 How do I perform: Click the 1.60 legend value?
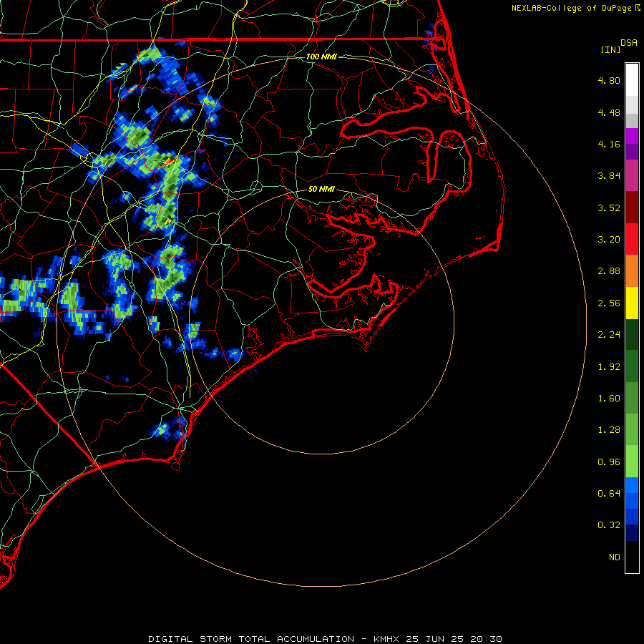pos(609,399)
